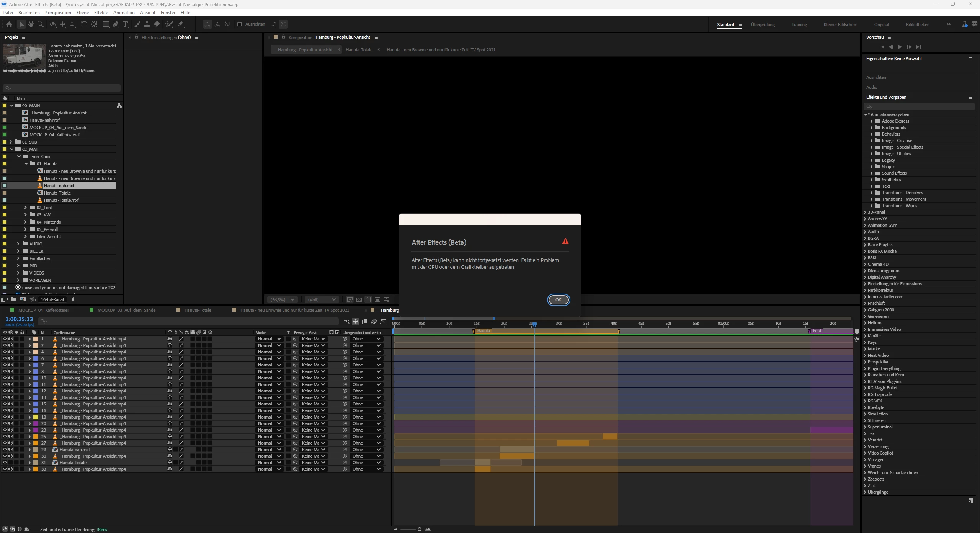980x533 pixels.
Task: Expand the 02_Ford folder
Action: (26, 208)
